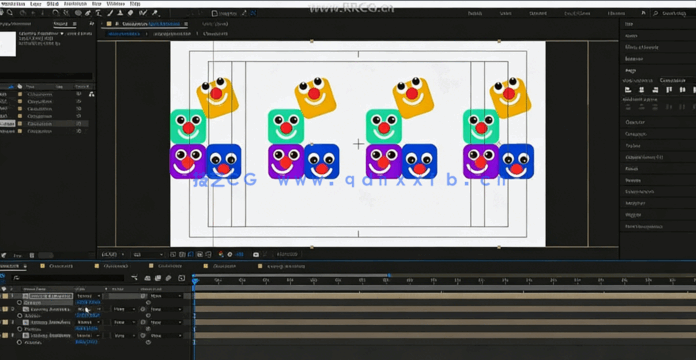Open the Window menu in menu bar
Viewport: 696px width, 360px height.
(x=115, y=4)
